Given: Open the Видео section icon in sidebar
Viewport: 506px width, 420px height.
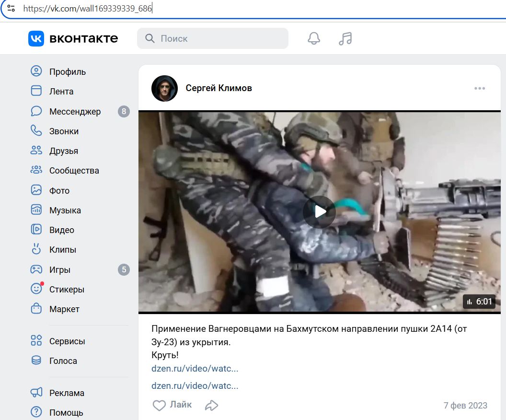Looking at the screenshot, I should tap(36, 230).
